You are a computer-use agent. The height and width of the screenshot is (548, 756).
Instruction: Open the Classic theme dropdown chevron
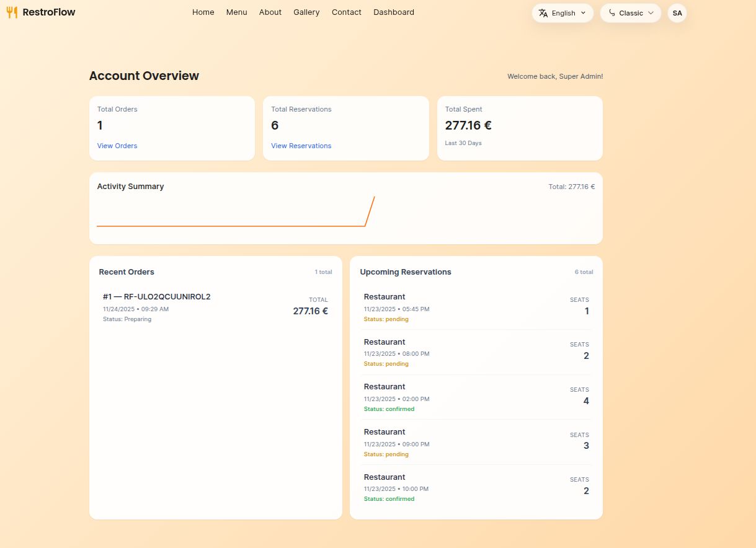pyautogui.click(x=651, y=13)
